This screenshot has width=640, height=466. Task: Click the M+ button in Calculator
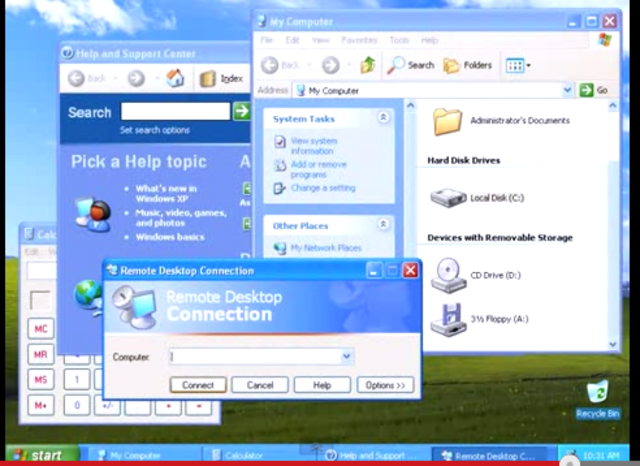tap(41, 405)
